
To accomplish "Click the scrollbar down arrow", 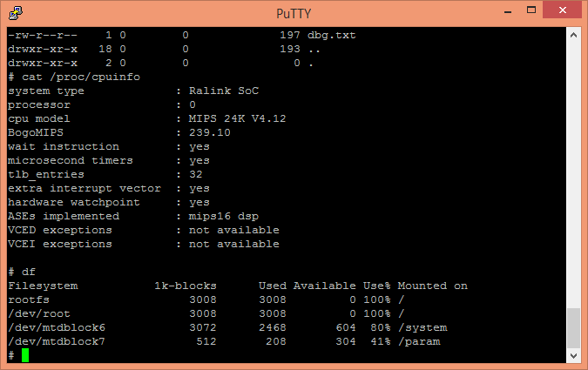I will click(573, 355).
